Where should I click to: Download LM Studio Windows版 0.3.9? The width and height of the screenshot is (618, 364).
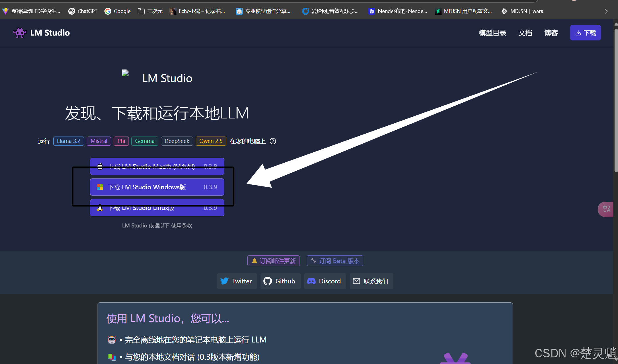click(x=157, y=187)
